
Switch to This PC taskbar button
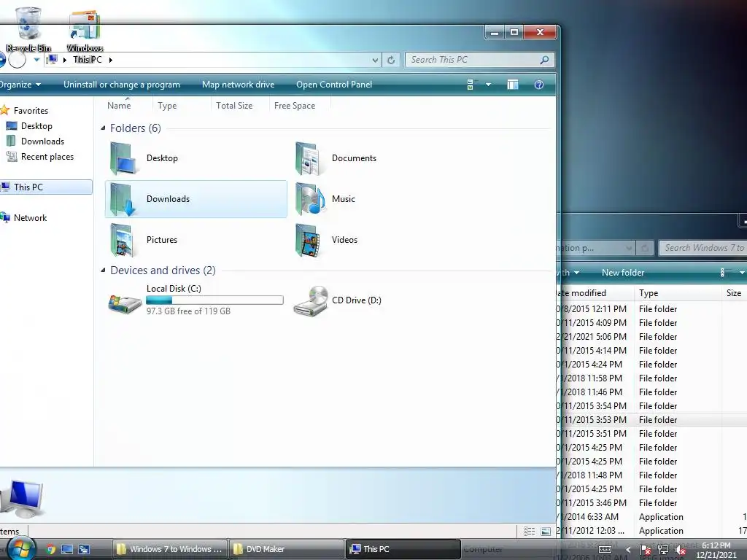403,549
